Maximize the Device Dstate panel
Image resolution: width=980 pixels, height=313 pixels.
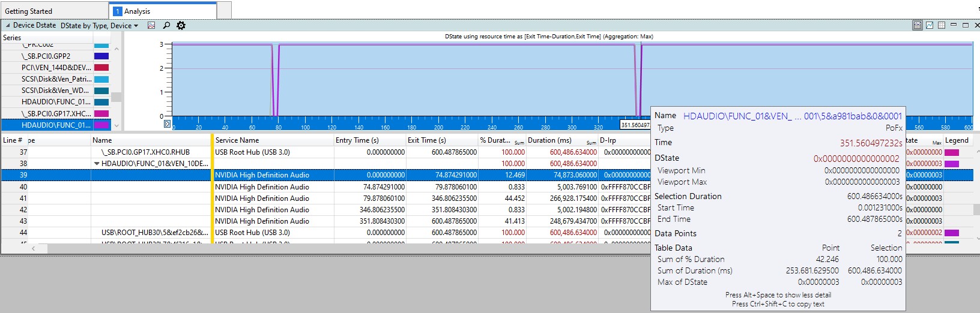coord(966,25)
